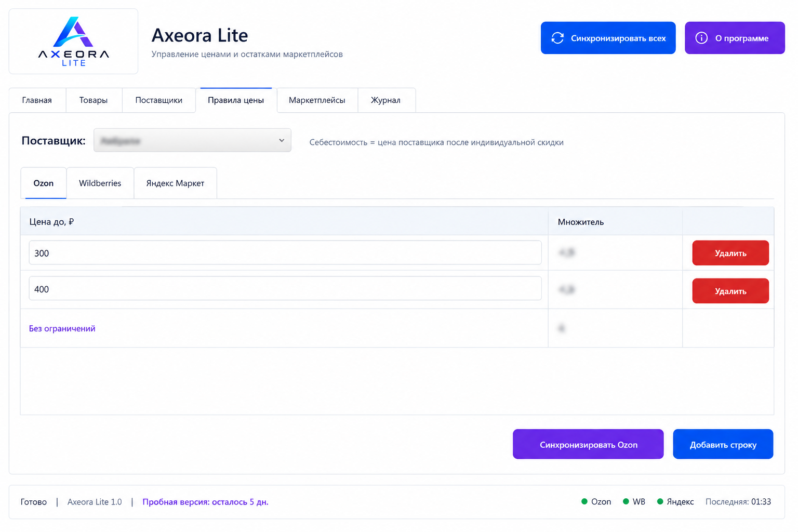This screenshot has height=532, width=798.
Task: Click the WB status bar label
Action: pyautogui.click(x=639, y=502)
